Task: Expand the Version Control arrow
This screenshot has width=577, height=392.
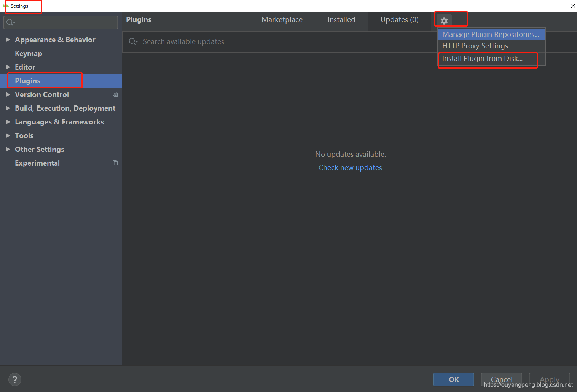Action: 8,94
